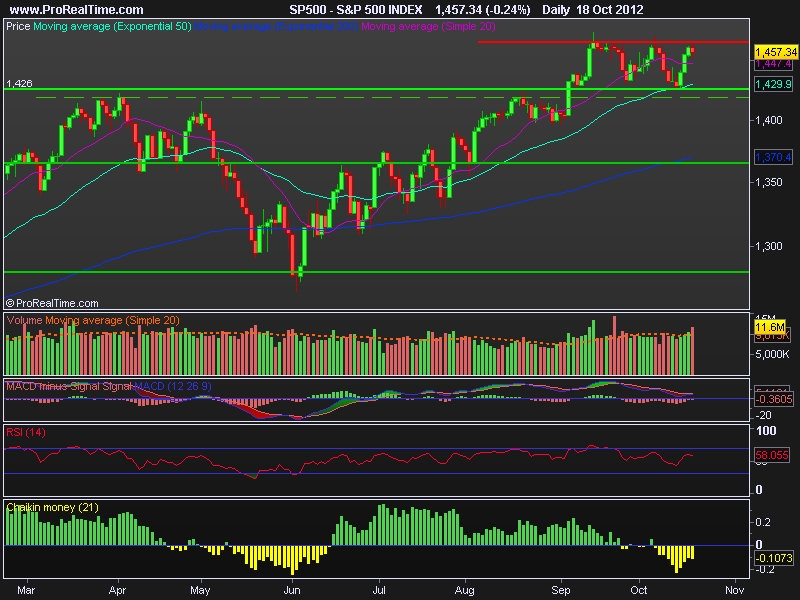Click the Jul date axis label
800x600 pixels.
click(x=379, y=590)
